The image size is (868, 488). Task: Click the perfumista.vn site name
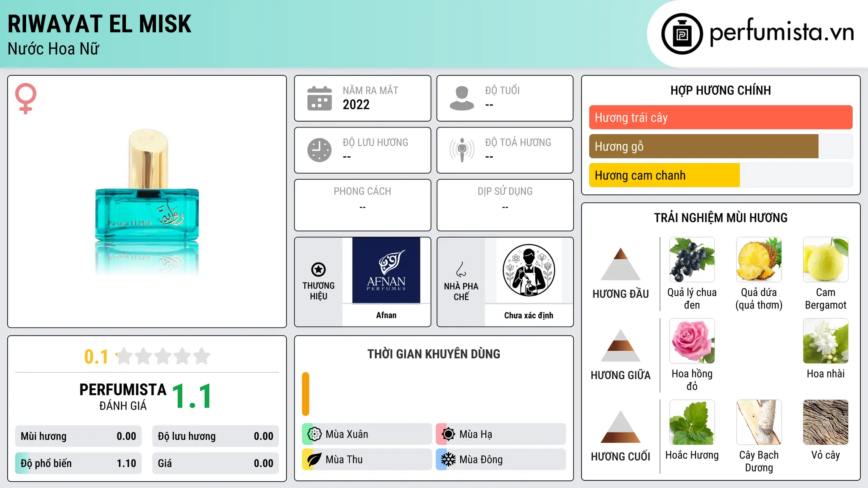coord(782,32)
